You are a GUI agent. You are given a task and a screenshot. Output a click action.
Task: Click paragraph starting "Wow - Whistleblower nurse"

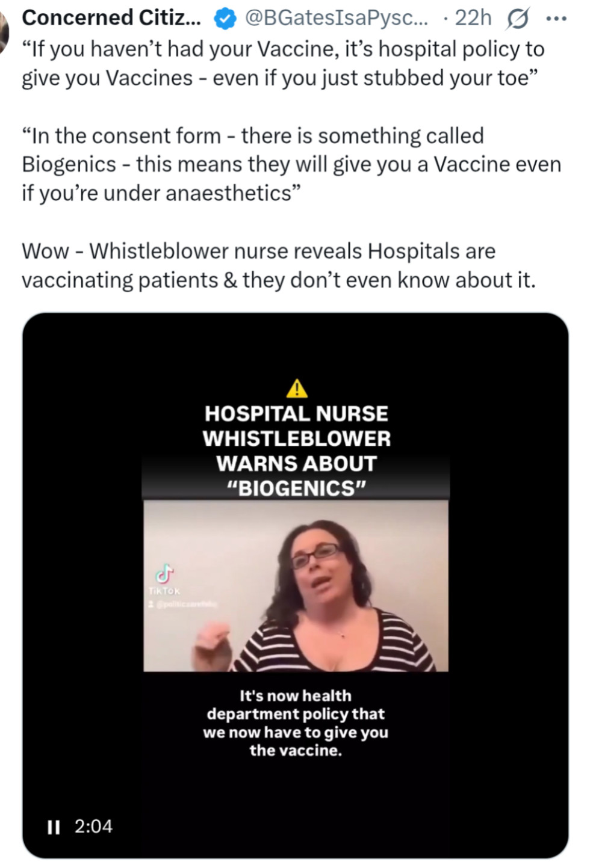[x=278, y=265]
